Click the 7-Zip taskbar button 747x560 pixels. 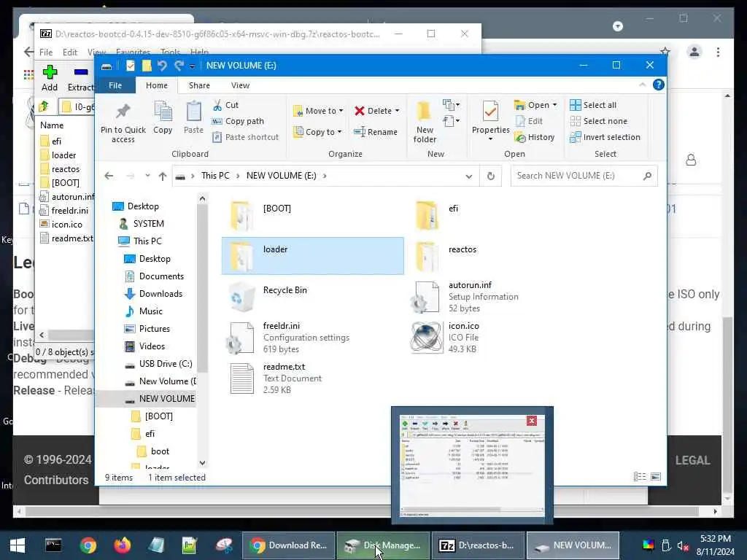(478, 545)
